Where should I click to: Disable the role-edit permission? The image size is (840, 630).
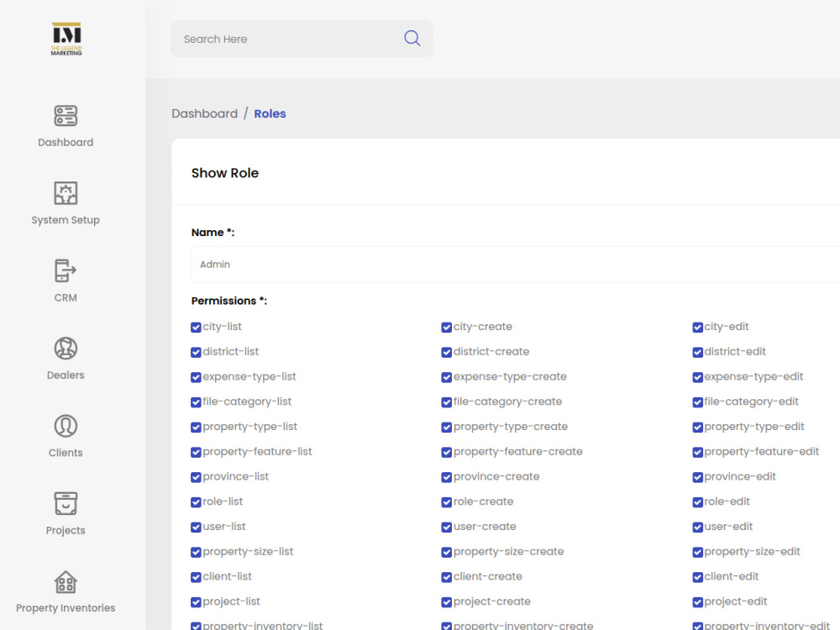click(697, 502)
